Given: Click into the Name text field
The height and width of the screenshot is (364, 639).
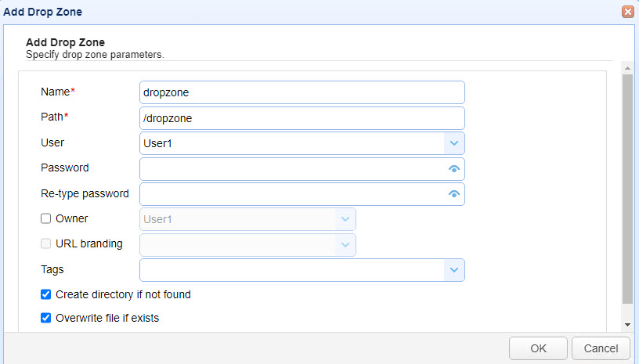Looking at the screenshot, I should tap(301, 92).
